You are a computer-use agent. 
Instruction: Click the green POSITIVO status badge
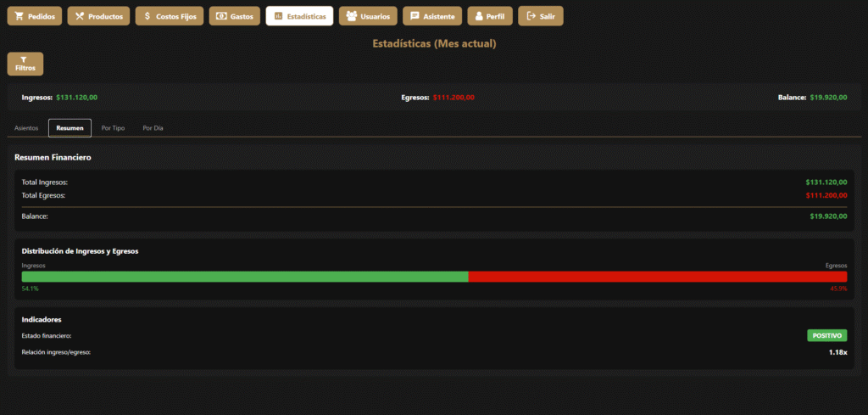click(826, 336)
